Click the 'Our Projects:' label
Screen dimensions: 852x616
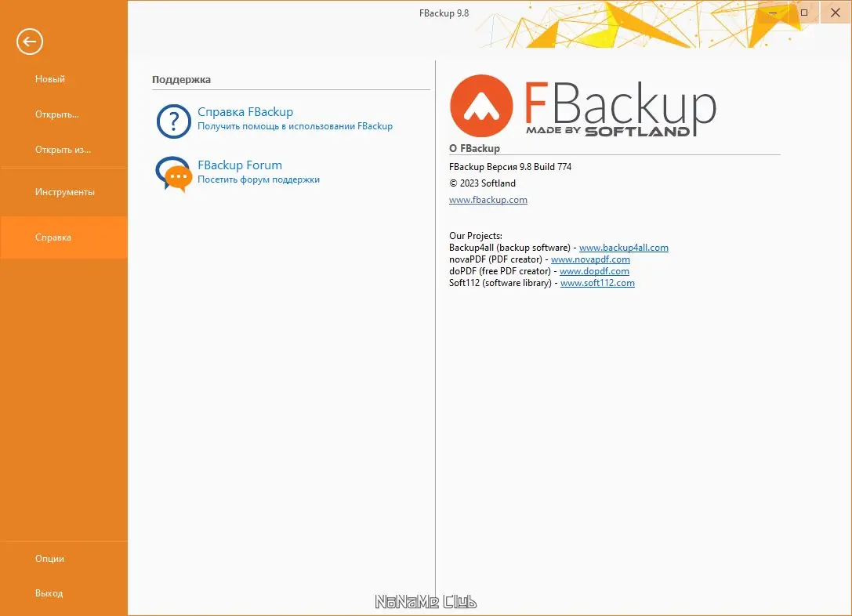pos(476,236)
